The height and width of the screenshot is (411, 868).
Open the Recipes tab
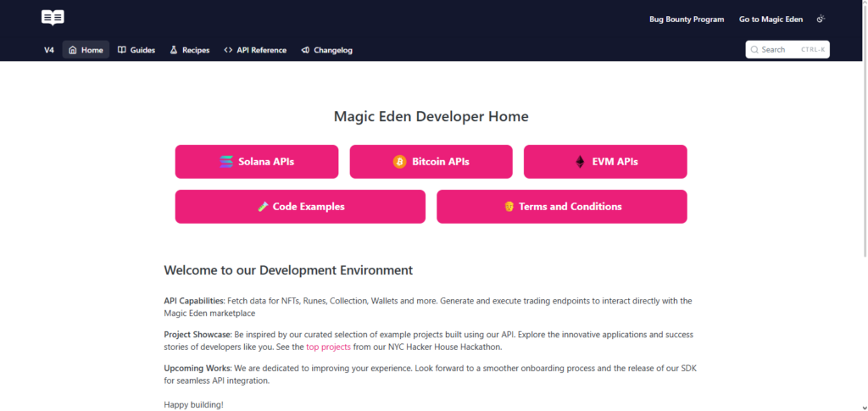point(189,50)
